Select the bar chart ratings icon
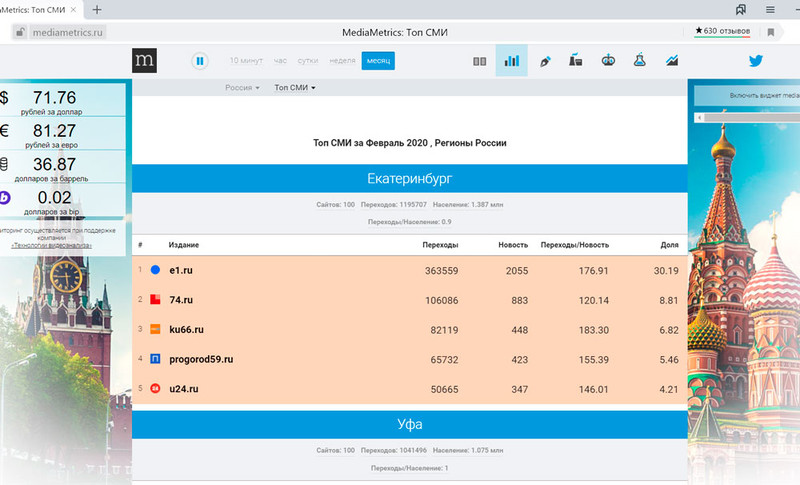 [511, 61]
